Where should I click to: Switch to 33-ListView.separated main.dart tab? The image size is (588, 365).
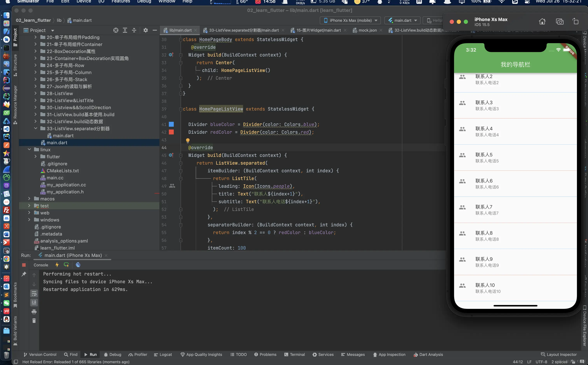(x=244, y=30)
